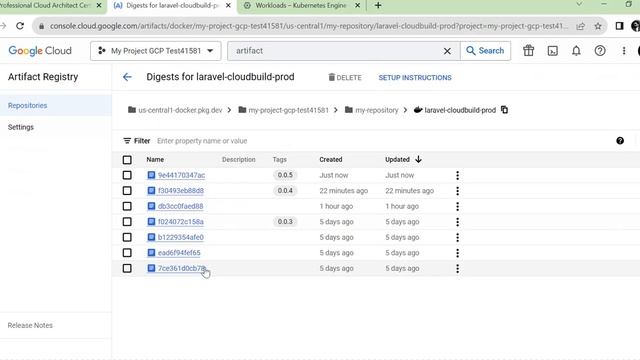Check the box for f024072c158a

point(127,222)
